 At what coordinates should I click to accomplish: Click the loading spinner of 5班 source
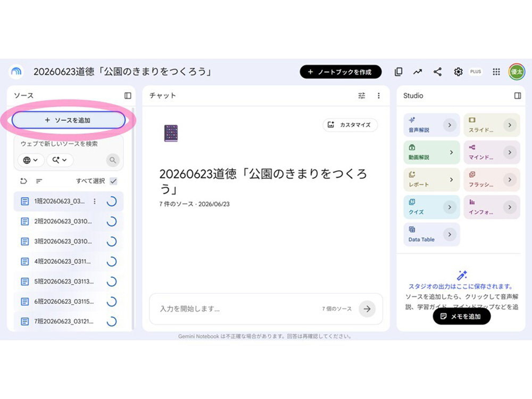[x=112, y=281]
